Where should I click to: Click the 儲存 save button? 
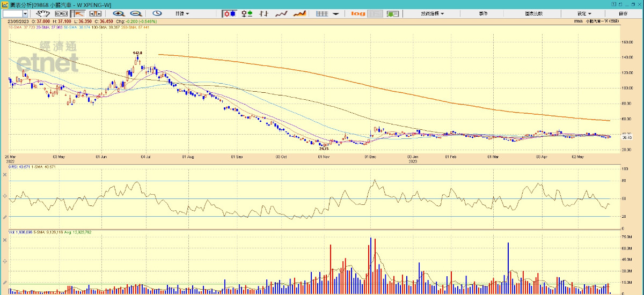(x=623, y=13)
